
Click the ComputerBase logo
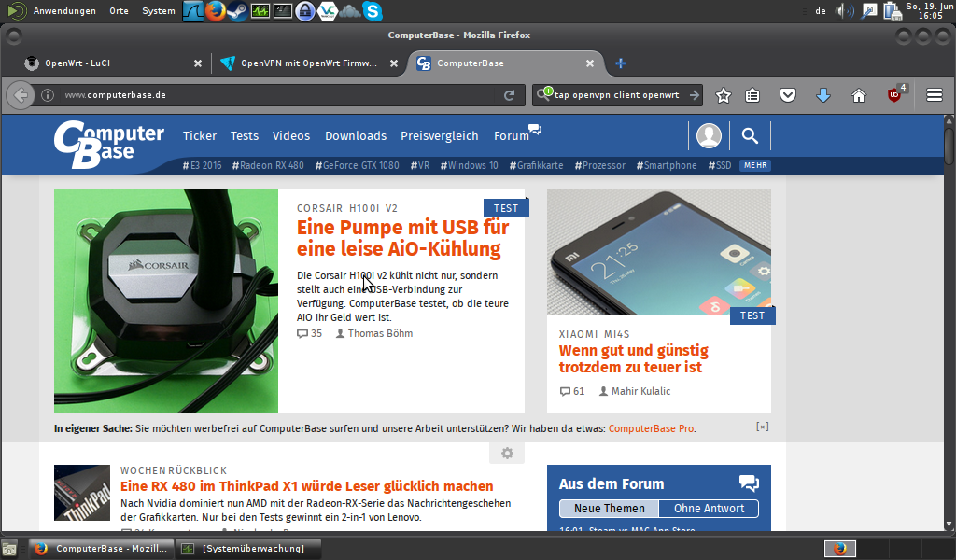tap(108, 144)
